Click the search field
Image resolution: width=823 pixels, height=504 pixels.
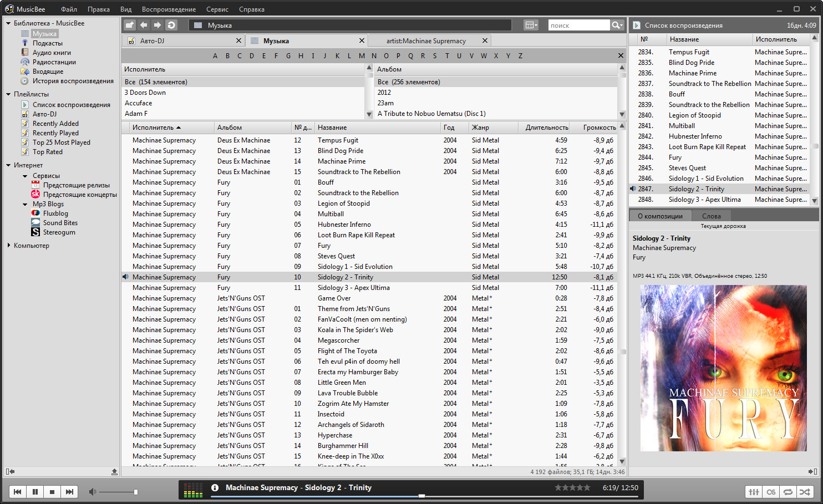pos(578,26)
